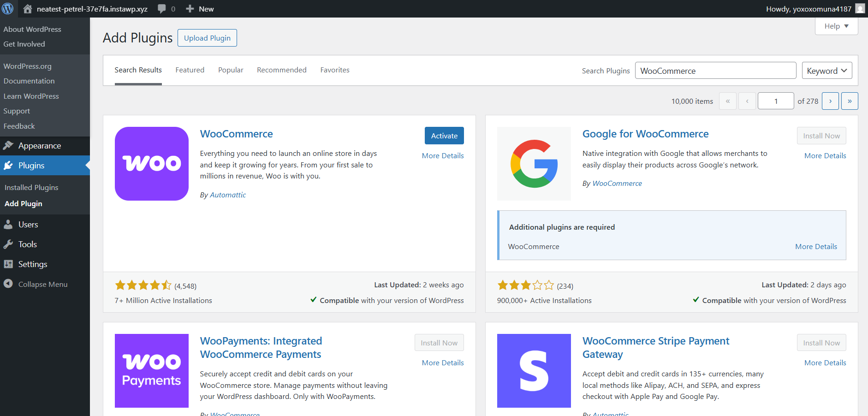Image resolution: width=868 pixels, height=416 pixels.
Task: Open the Plugins menu
Action: (x=45, y=166)
